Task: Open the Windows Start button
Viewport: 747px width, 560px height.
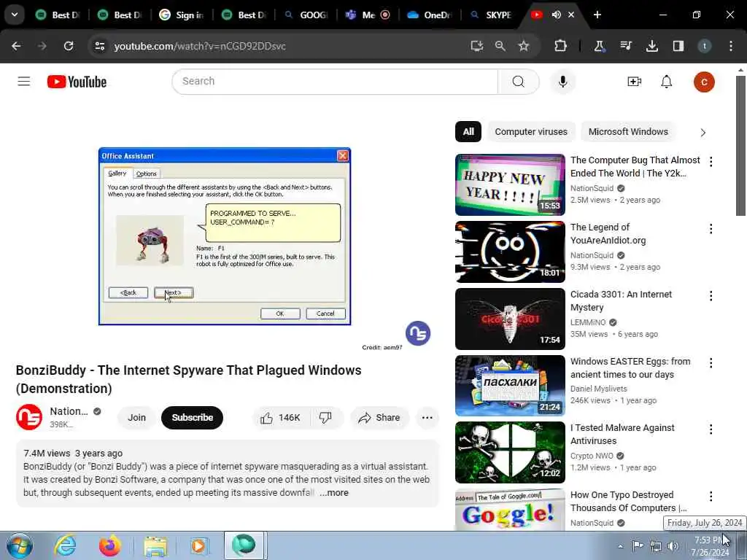Action: pos(19,545)
